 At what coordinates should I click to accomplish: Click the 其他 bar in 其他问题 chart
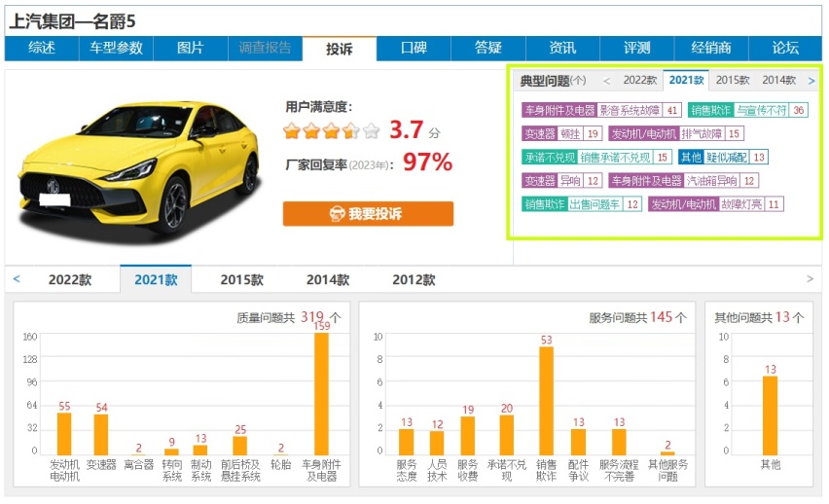pyautogui.click(x=771, y=415)
